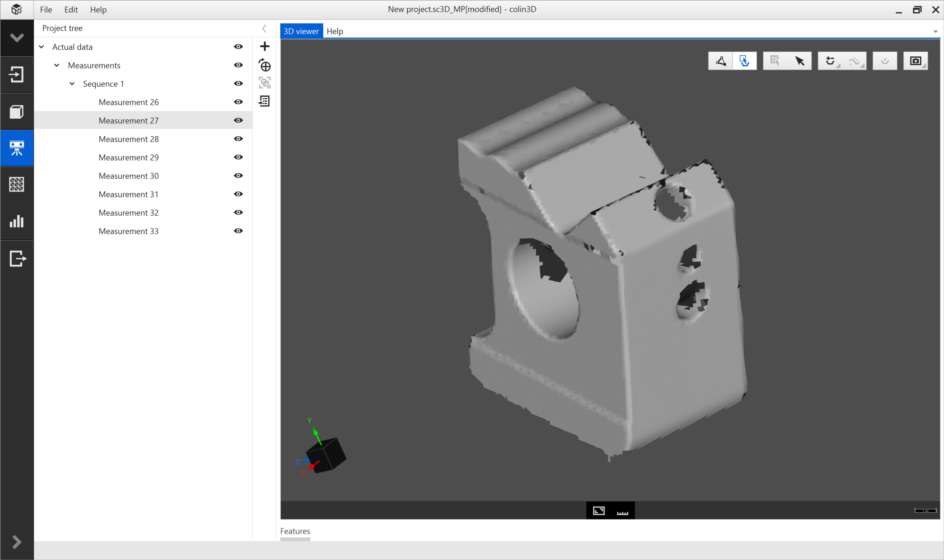Screen dimensions: 944x560
Task: Select Measurement 29 in the tree
Action: tap(128, 157)
